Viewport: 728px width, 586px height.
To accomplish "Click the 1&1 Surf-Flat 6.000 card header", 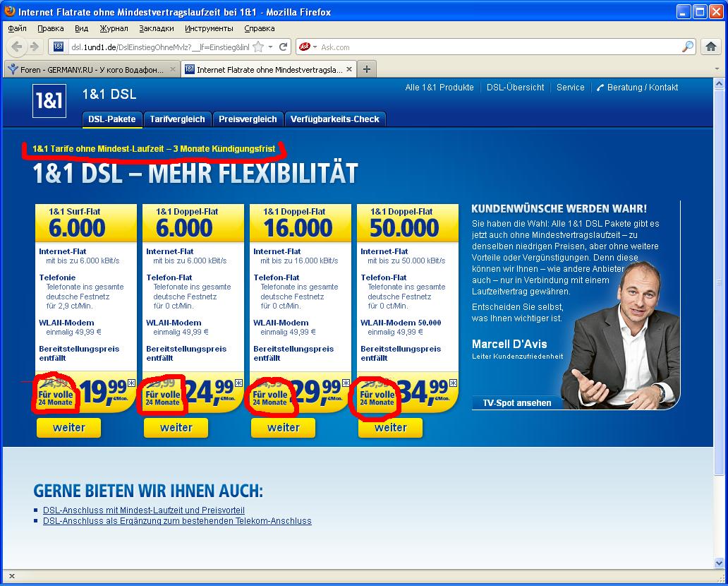I will (x=86, y=223).
